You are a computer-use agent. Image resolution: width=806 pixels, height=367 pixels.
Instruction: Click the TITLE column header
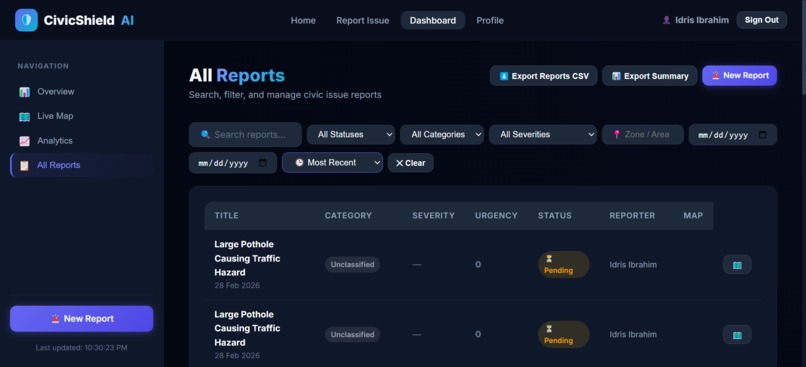(x=227, y=215)
